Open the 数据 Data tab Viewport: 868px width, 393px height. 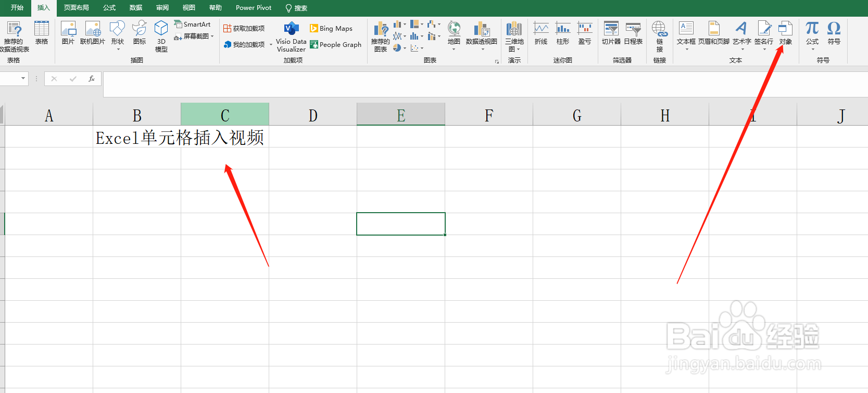(136, 8)
